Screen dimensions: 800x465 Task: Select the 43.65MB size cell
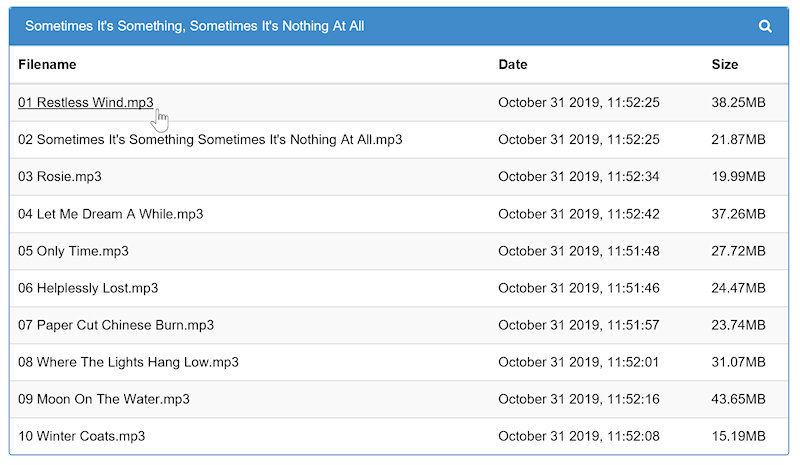tap(738, 399)
